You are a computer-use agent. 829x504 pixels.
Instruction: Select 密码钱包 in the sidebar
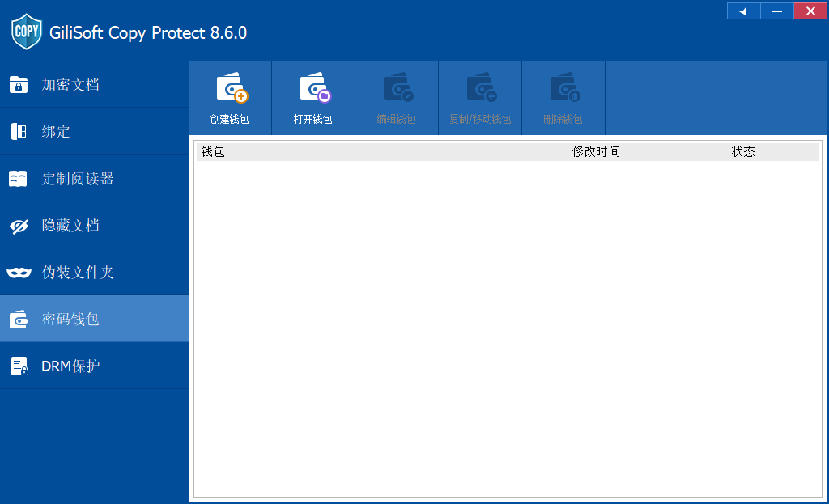coord(94,319)
